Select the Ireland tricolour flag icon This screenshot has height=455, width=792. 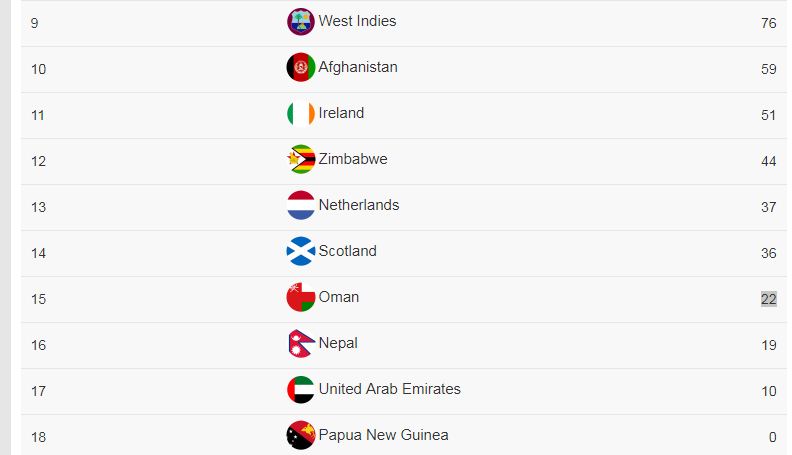pos(301,113)
